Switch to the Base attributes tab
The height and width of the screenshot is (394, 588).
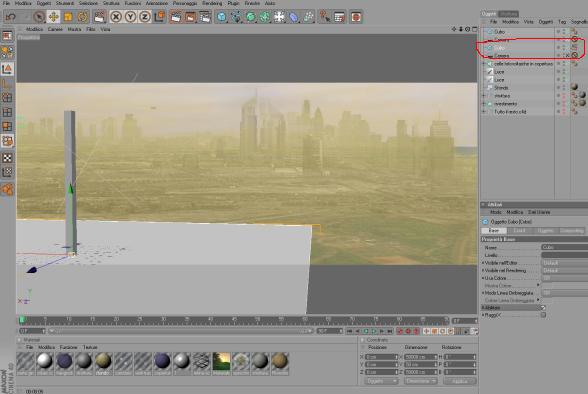point(494,231)
